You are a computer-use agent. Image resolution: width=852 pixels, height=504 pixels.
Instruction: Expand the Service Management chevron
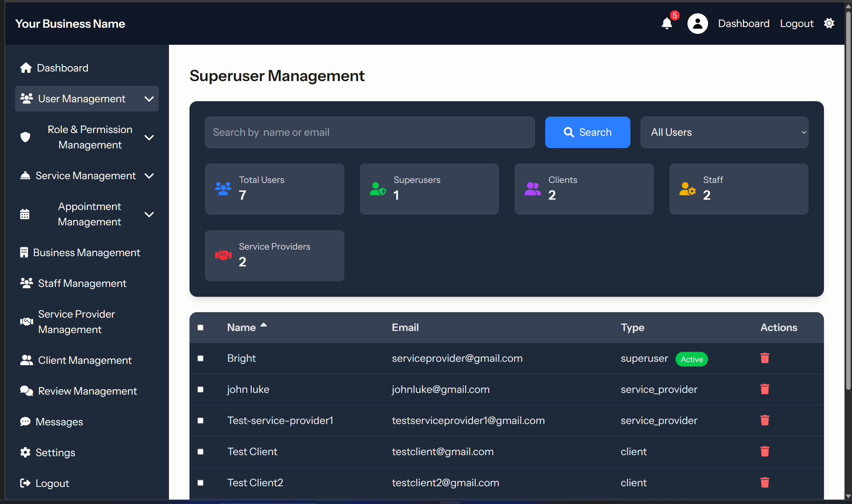[149, 176]
